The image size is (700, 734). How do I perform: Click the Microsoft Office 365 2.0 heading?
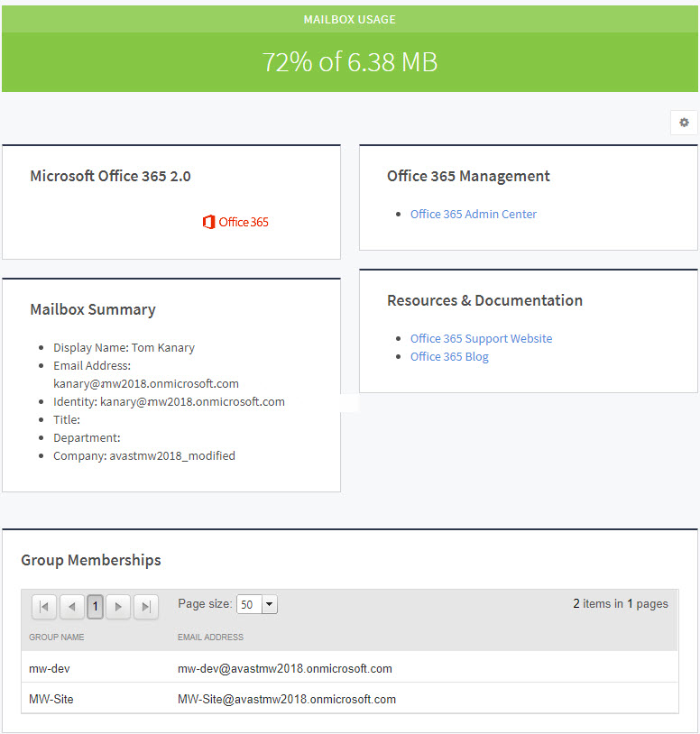[x=110, y=176]
